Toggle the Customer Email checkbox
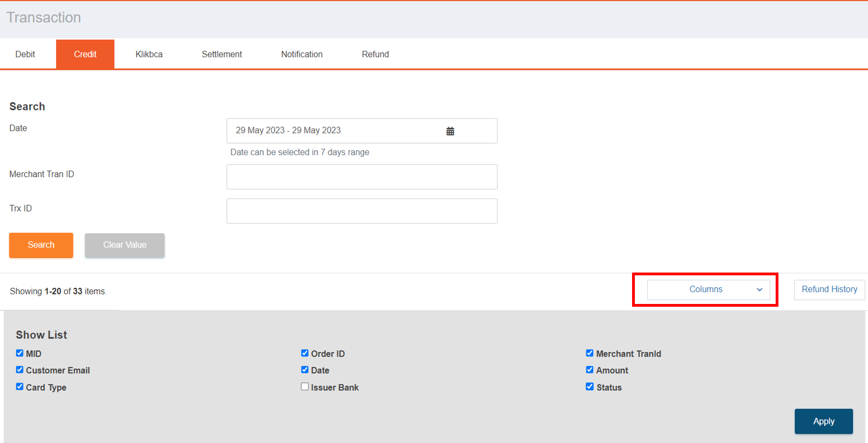This screenshot has width=868, height=443. pos(19,370)
